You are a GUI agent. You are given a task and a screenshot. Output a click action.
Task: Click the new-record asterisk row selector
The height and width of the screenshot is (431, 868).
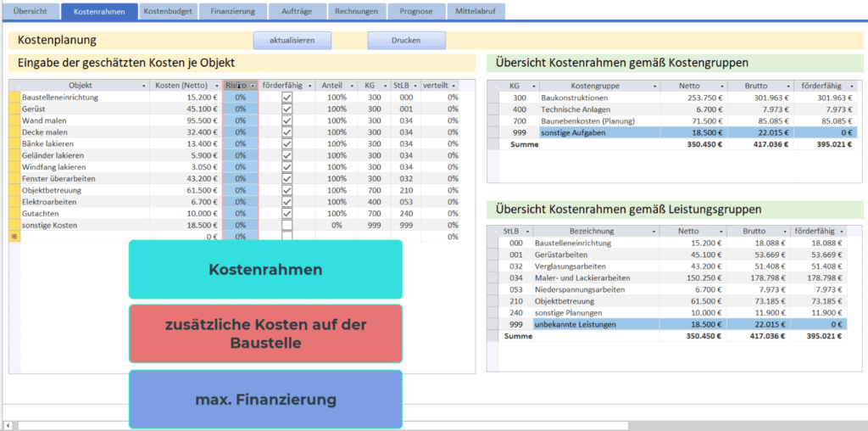pyautogui.click(x=14, y=237)
